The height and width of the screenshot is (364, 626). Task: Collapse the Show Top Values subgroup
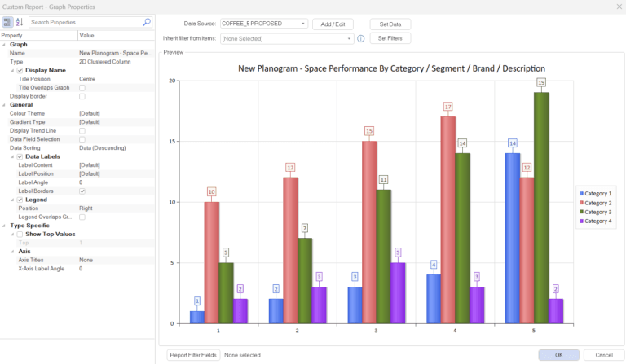coord(12,234)
